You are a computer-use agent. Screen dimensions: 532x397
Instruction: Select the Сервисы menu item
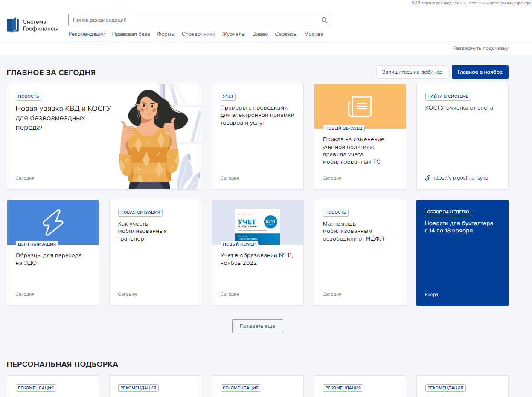(286, 34)
